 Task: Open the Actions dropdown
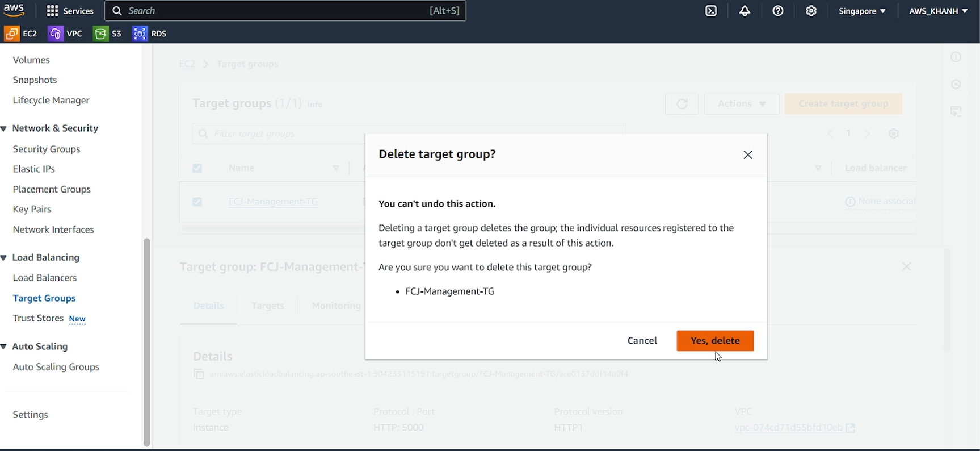click(x=742, y=104)
